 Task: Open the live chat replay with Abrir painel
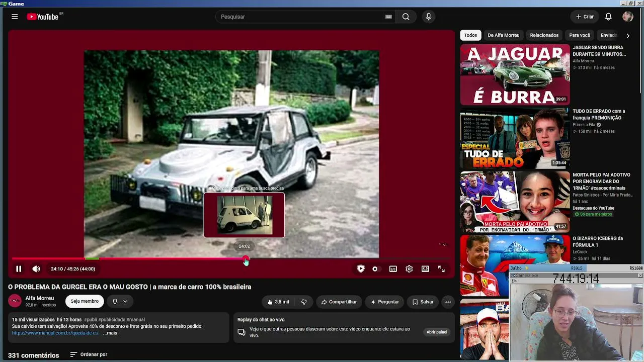437,332
